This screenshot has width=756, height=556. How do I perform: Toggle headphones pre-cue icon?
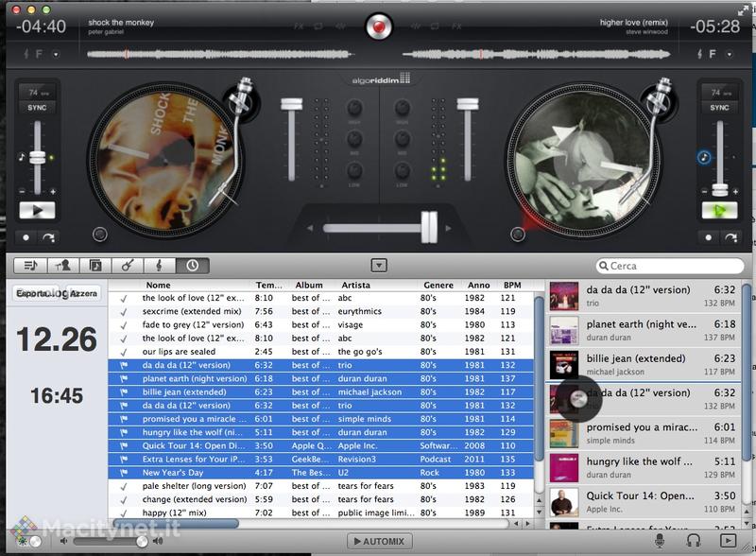tap(694, 541)
